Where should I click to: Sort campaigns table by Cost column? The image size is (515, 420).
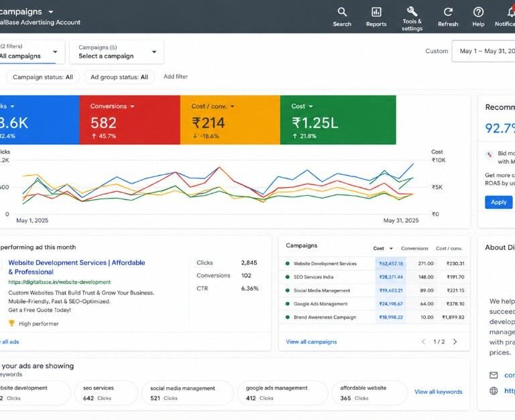pos(383,248)
